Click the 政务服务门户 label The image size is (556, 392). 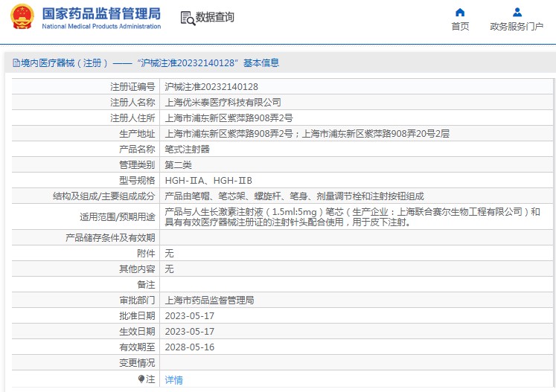(517, 26)
